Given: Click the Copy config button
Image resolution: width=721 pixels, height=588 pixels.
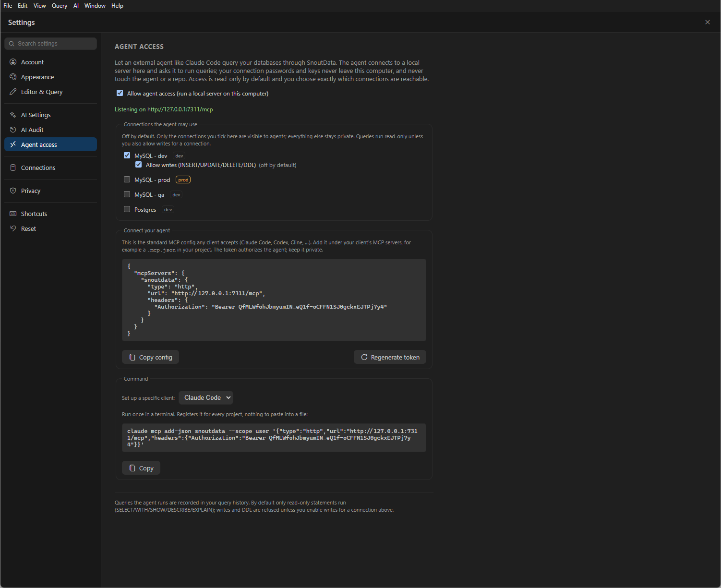Looking at the screenshot, I should 150,357.
